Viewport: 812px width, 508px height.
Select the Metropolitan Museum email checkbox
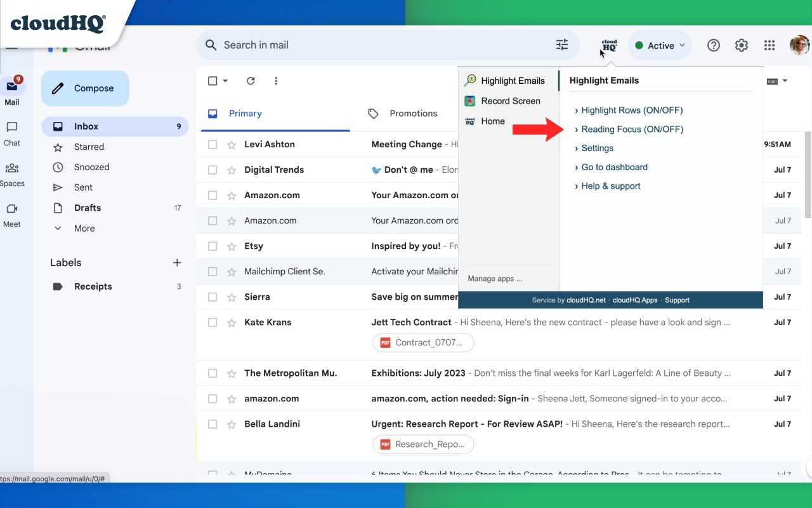[213, 373]
